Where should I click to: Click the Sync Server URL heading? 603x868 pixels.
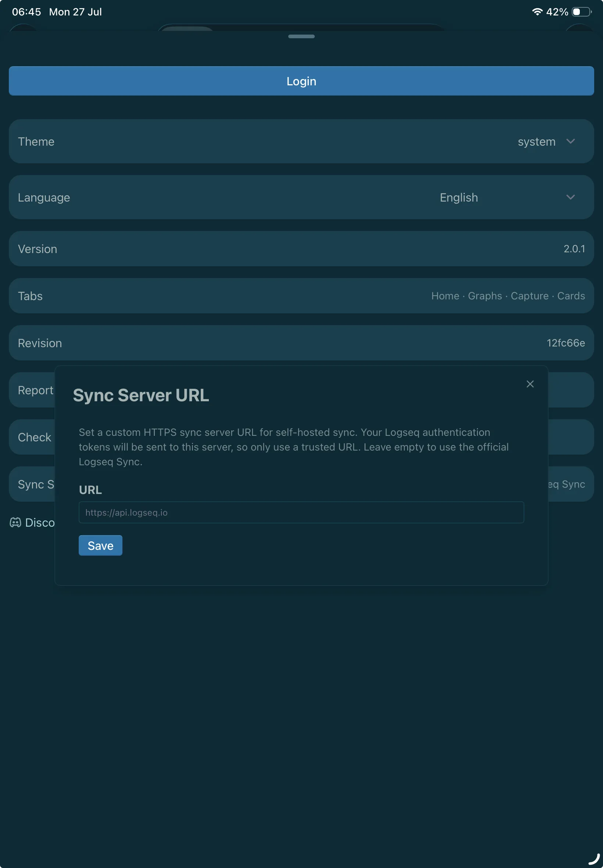[141, 395]
